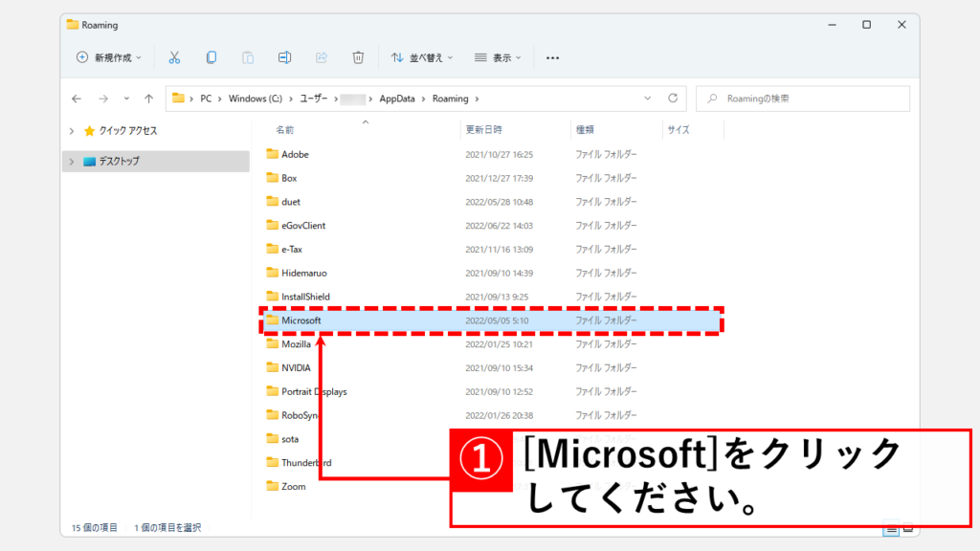Viewport: 980px width, 551px height.
Task: Open the 並べ替え sort dropdown
Action: (x=422, y=57)
